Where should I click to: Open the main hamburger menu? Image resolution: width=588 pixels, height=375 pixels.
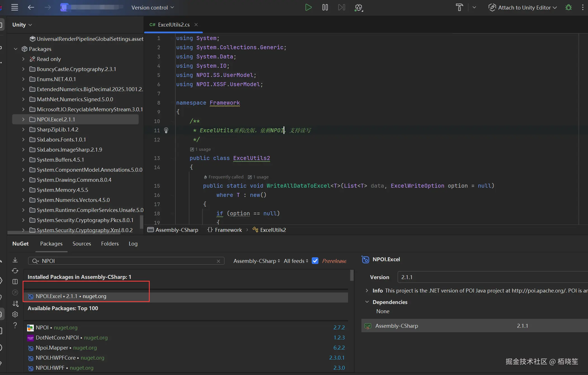(15, 8)
